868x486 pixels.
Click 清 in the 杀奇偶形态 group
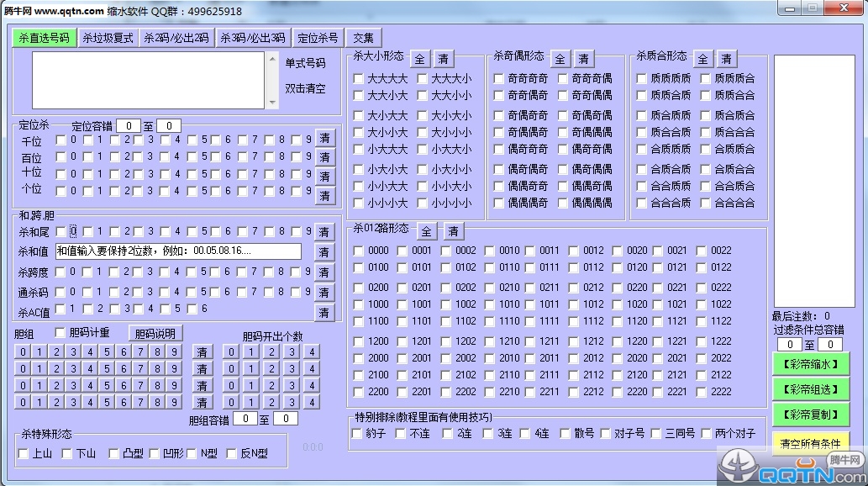pyautogui.click(x=583, y=58)
